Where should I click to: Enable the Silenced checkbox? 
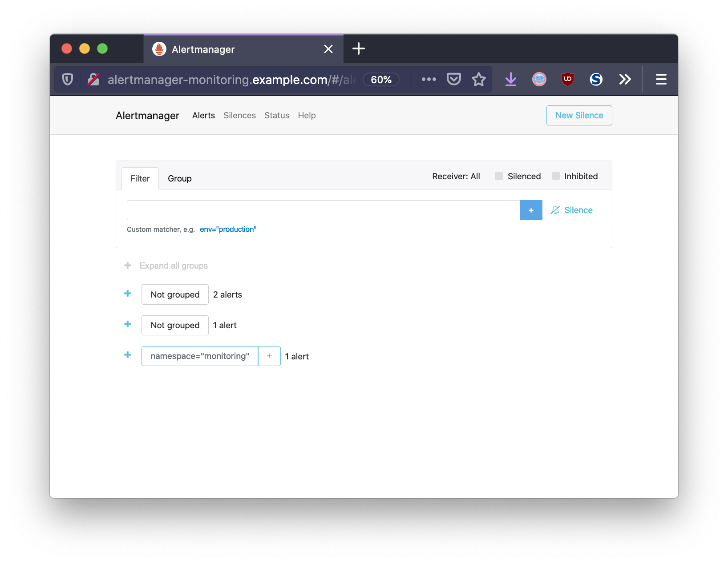pos(499,176)
